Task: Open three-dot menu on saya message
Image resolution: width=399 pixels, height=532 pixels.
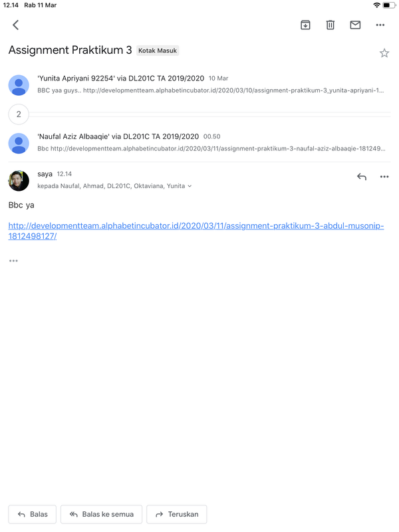Action: 384,176
